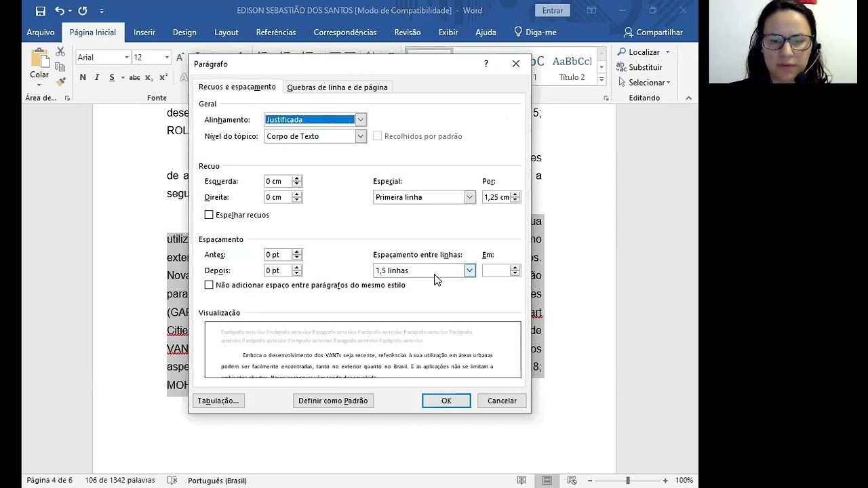Switch to Read Mode view
Viewport: 868px width, 488px height.
(521, 480)
